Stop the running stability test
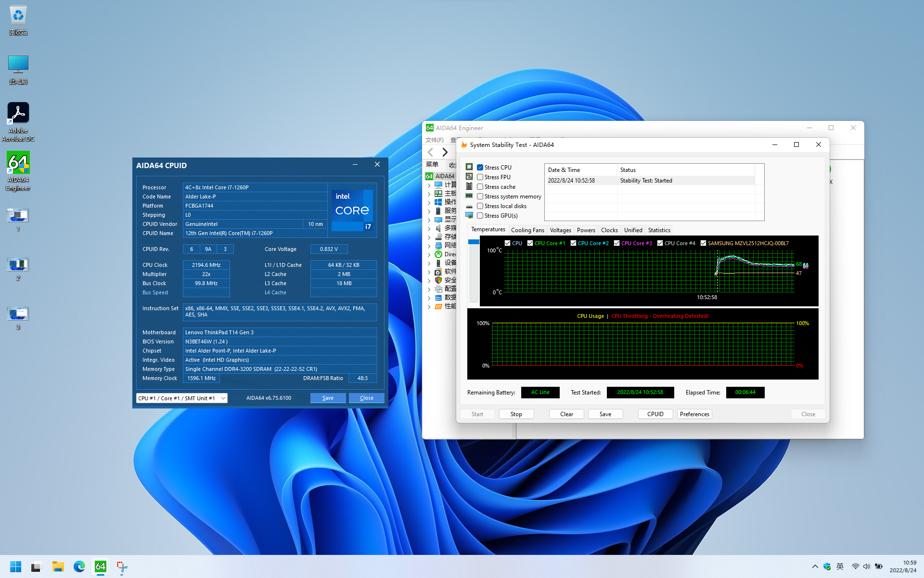The image size is (924, 578). click(516, 414)
